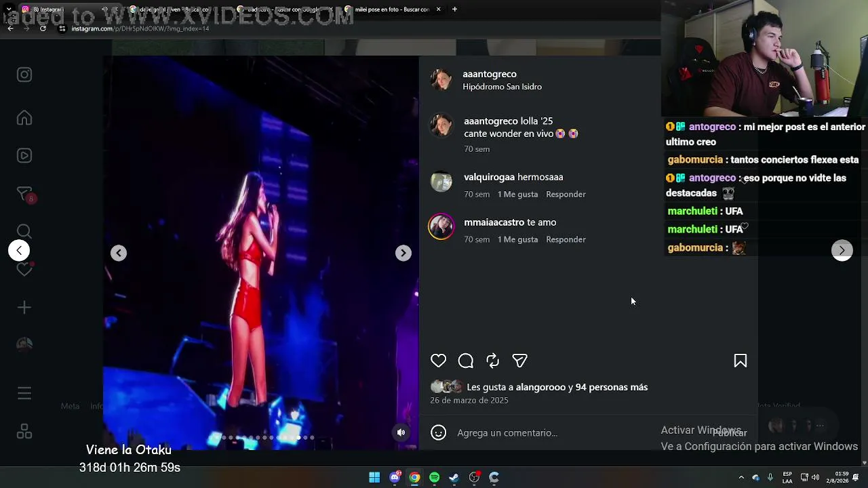Like the post with the heart icon
This screenshot has width=868, height=488.
[x=439, y=361]
